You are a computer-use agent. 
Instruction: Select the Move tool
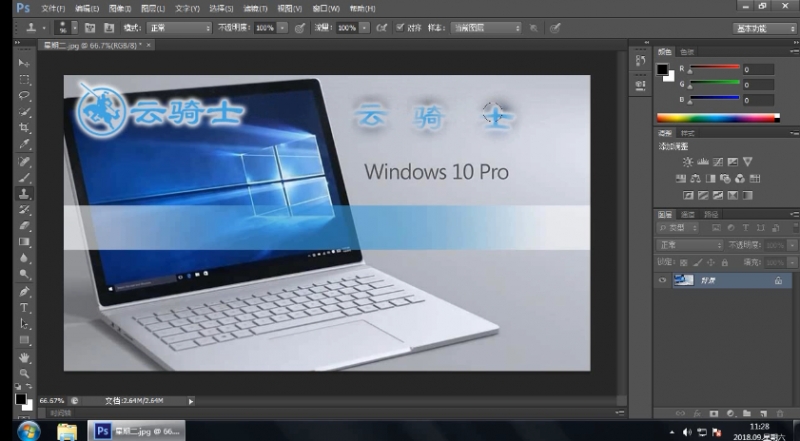coord(24,63)
